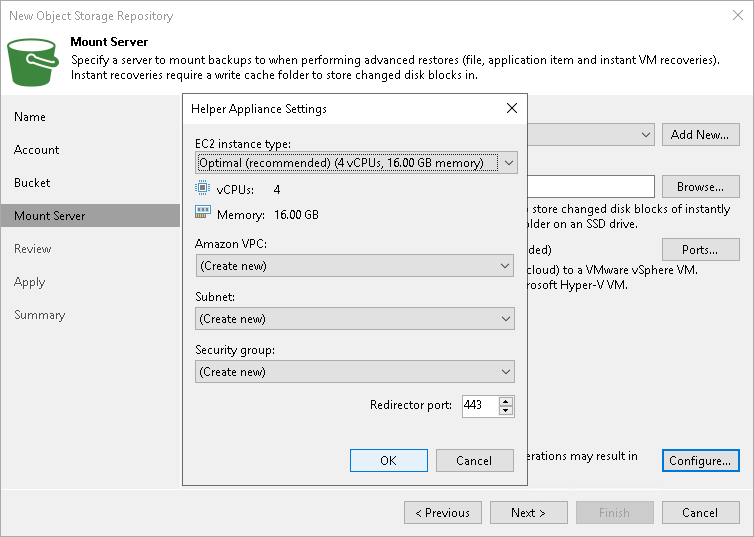The height and width of the screenshot is (537, 754).
Task: Click the vCPUs processor chip icon
Action: point(202,187)
